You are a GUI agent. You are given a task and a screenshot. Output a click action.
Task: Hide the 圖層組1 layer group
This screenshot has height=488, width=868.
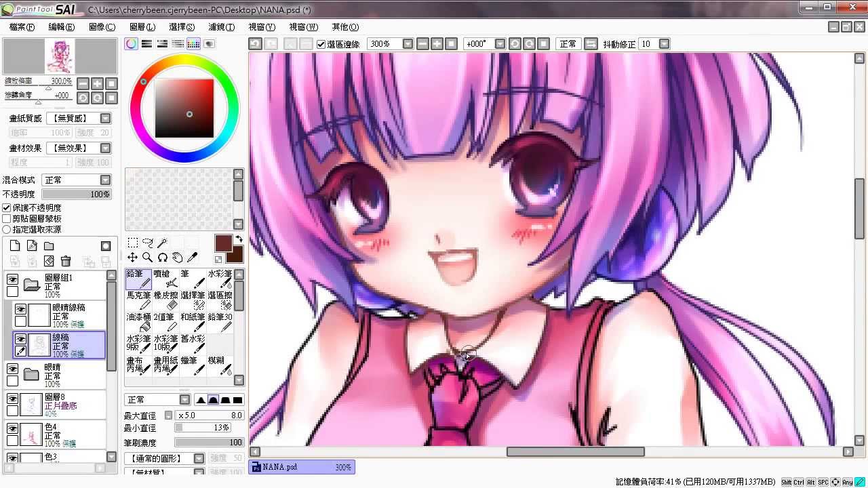12,279
